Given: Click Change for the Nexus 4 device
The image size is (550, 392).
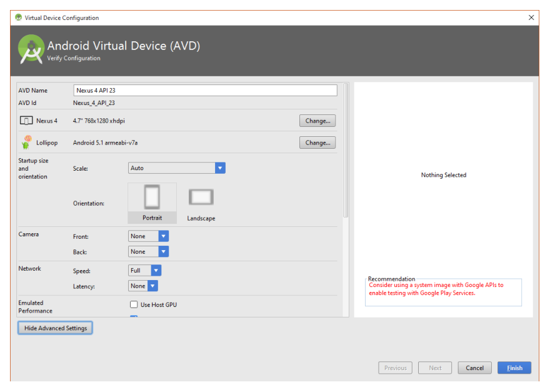Looking at the screenshot, I should point(317,121).
